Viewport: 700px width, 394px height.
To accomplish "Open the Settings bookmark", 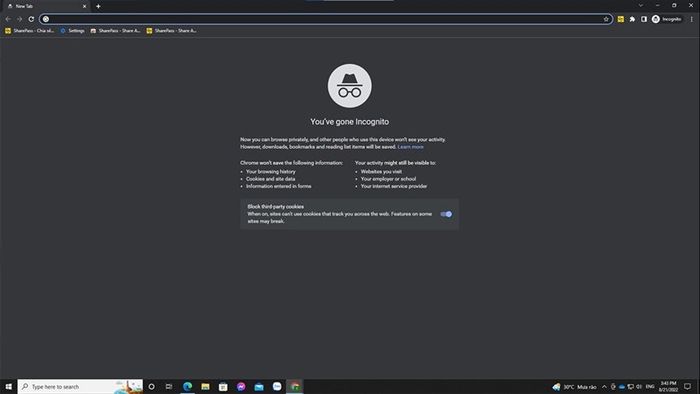I will tap(73, 31).
